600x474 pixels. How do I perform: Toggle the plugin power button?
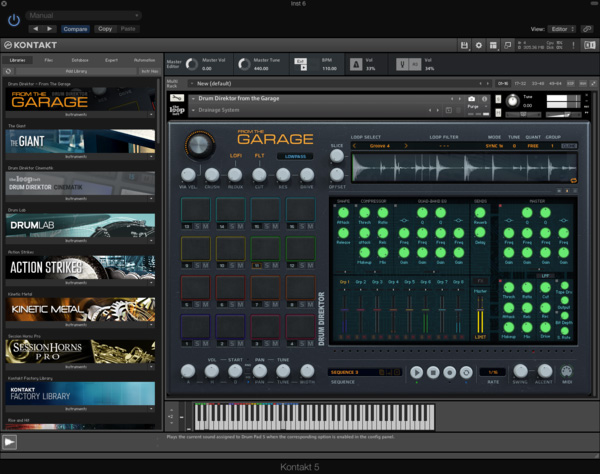(14, 20)
